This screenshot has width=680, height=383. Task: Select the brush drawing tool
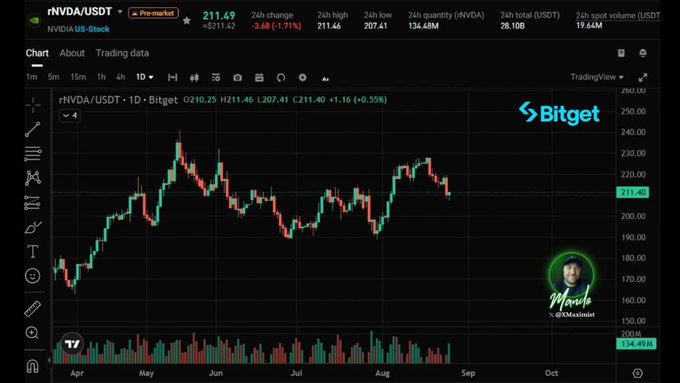coord(33,227)
